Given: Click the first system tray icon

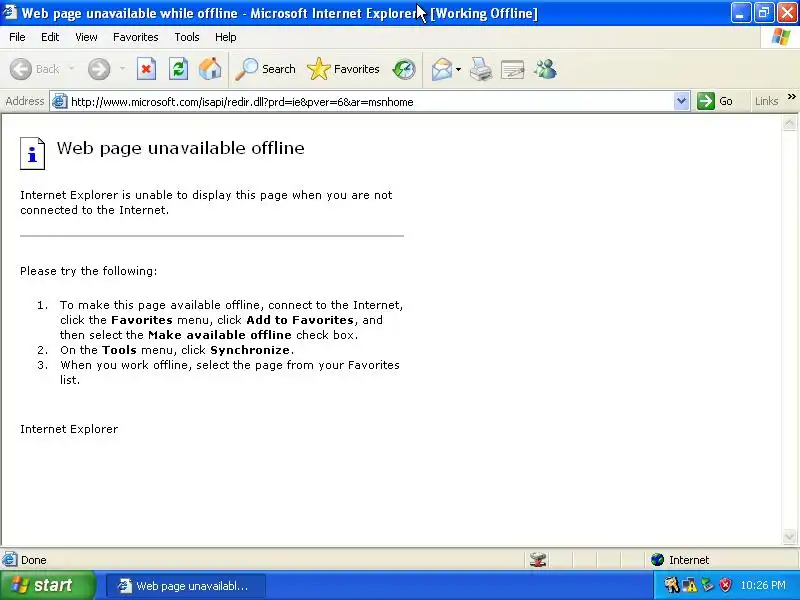Looking at the screenshot, I should 671,585.
